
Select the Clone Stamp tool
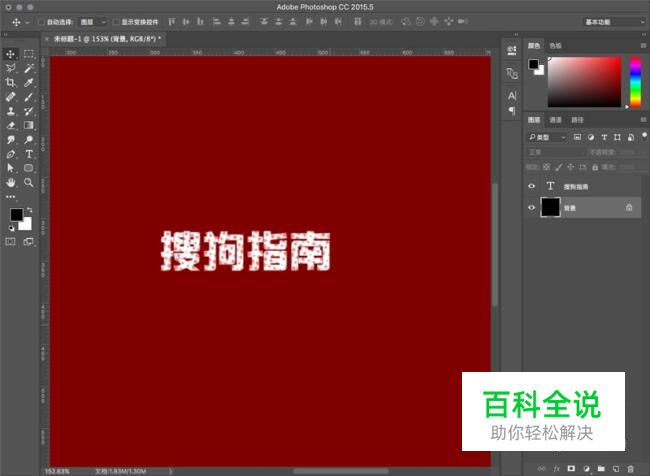tap(10, 111)
